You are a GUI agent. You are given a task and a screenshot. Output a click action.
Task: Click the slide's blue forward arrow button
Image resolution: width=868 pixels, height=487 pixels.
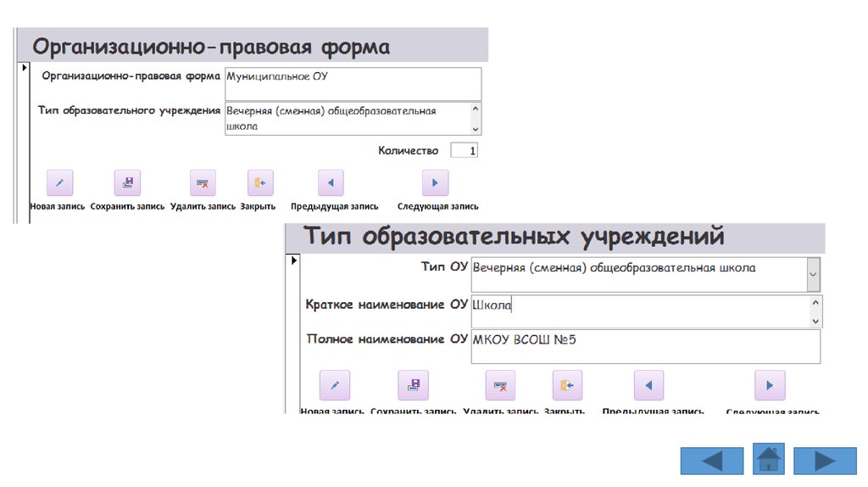(825, 460)
